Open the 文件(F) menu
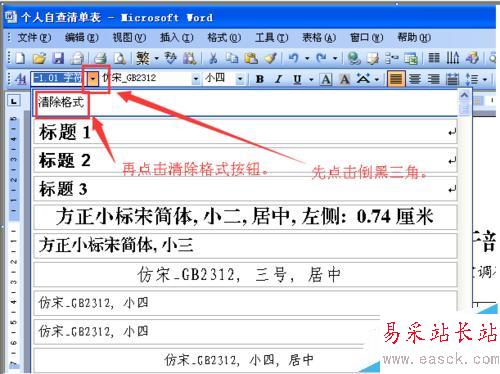Viewport: 500px width, 374px height. coord(34,37)
